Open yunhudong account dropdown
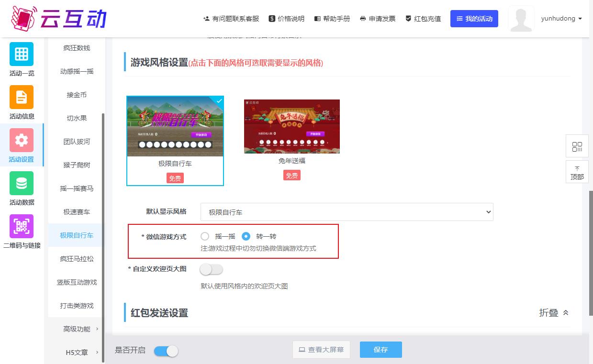 (561, 19)
